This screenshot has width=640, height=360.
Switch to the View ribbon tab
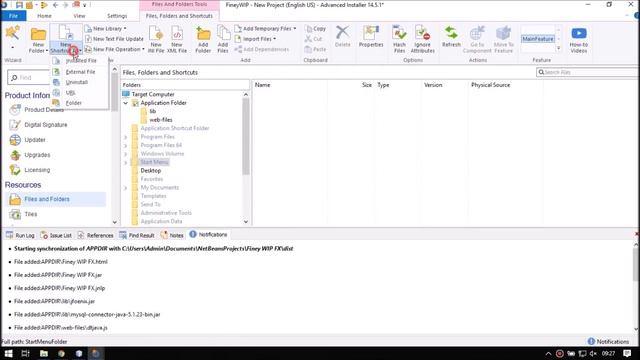coord(79,16)
